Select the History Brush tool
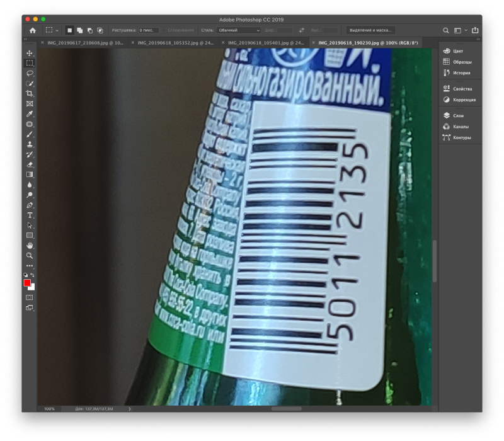 30,154
